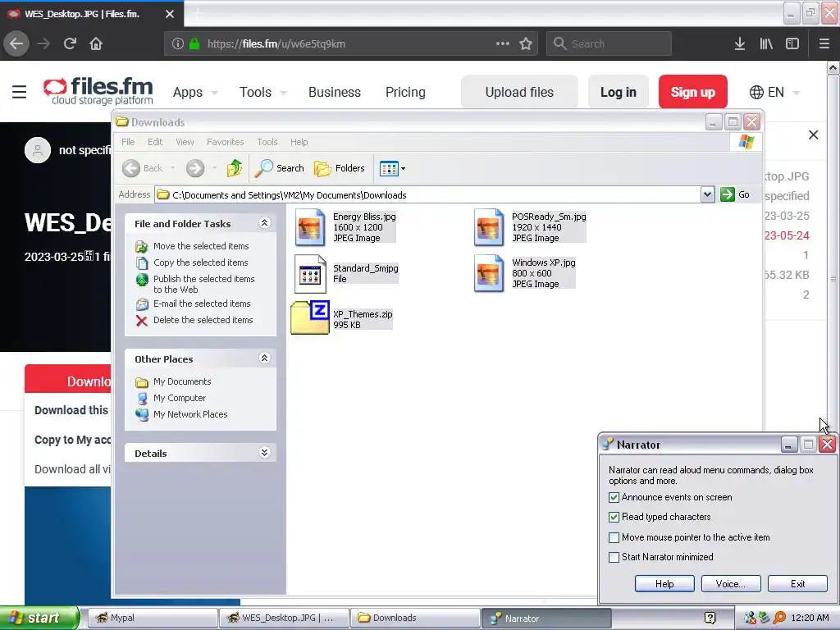Screen dimensions: 840x630
Task: Enable Announce events on screen checkbox
Action: point(614,498)
